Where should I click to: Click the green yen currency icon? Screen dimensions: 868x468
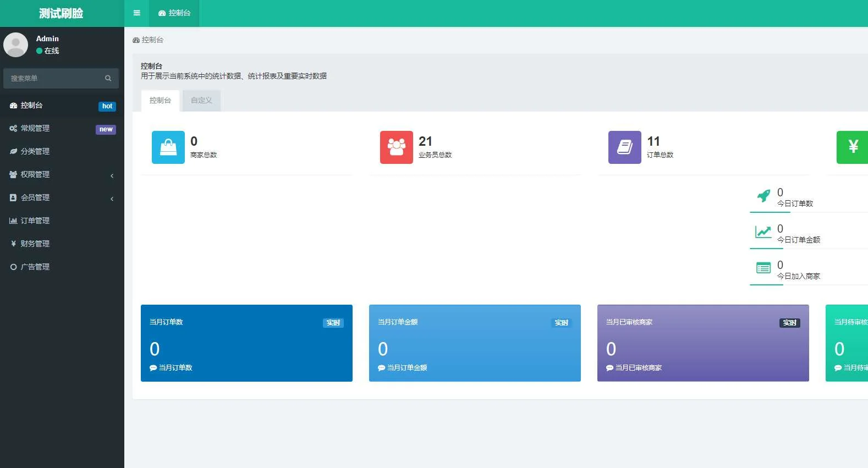click(x=852, y=147)
